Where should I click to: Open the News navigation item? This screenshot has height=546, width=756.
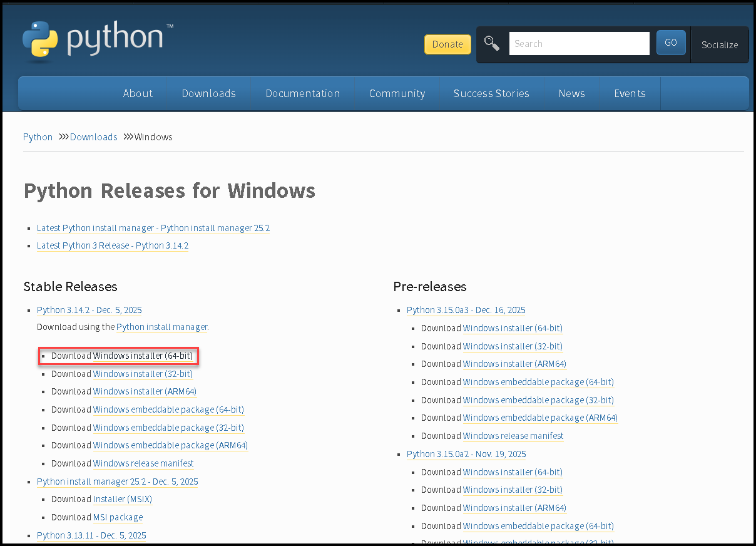pyautogui.click(x=571, y=93)
